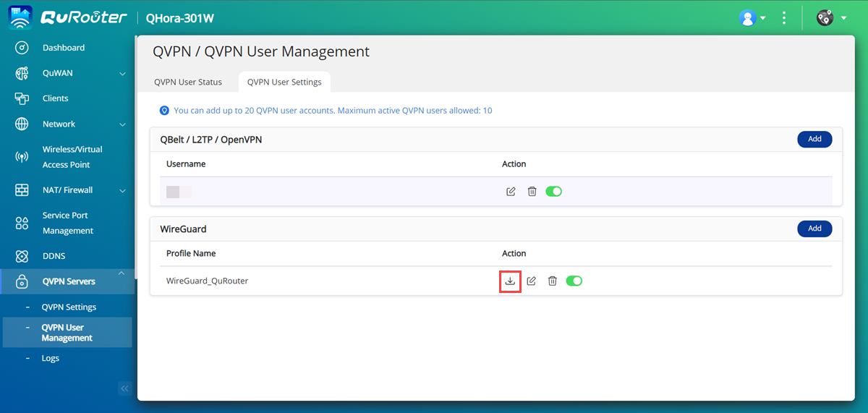Screen dimensions: 868x413
Task: Click the DDNS sidebar icon
Action: (22, 256)
